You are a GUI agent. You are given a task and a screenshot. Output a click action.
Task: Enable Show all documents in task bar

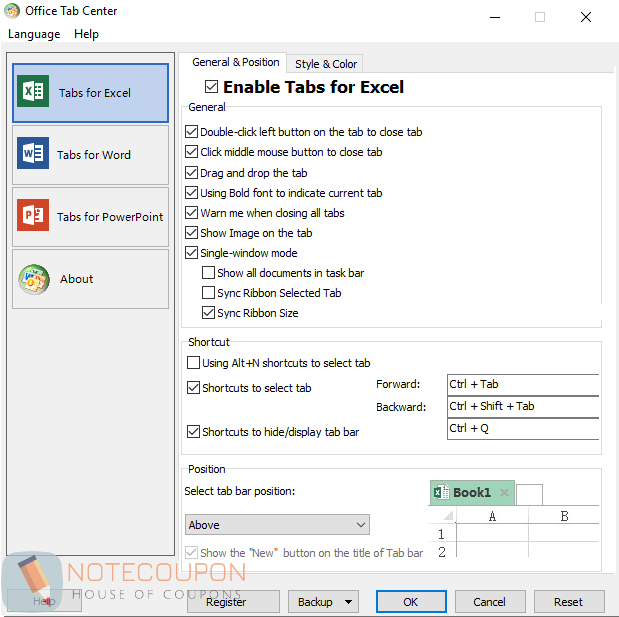click(208, 272)
